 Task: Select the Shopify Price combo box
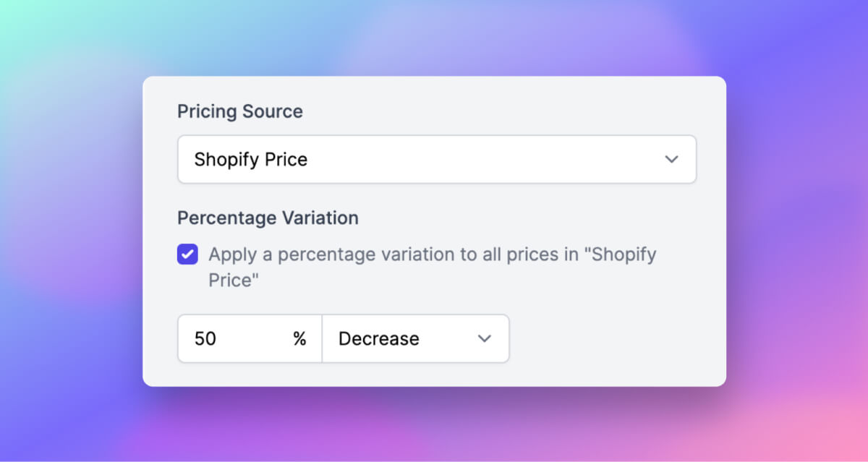[436, 159]
